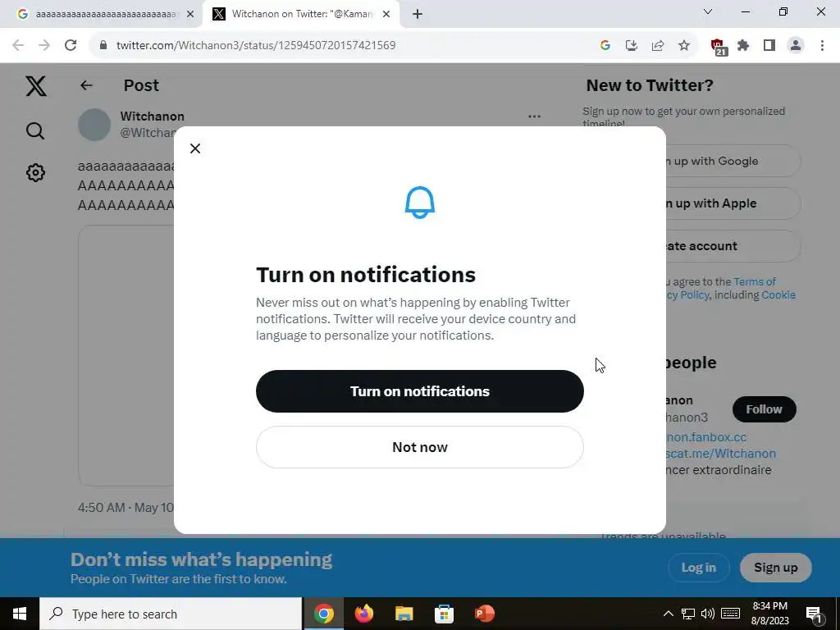Viewport: 840px width, 630px height.
Task: Close the notifications dialog with X
Action: click(195, 148)
